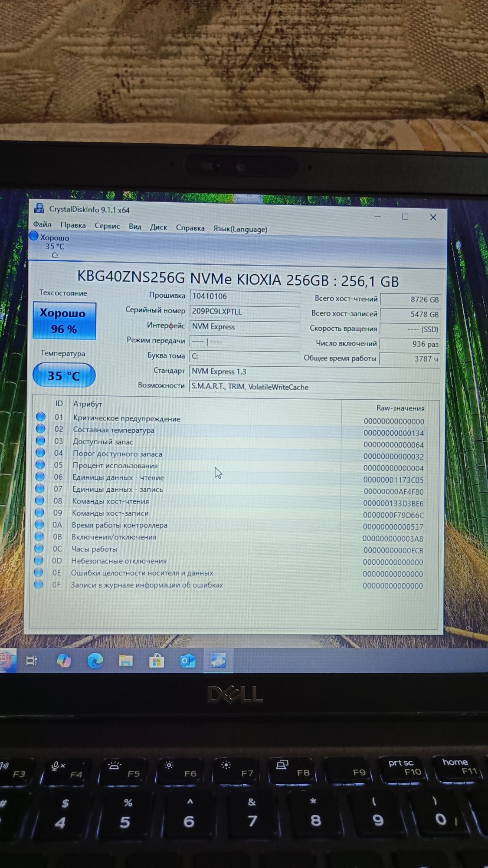Viewport: 488px width, 868px height.
Task: Click the Хорошо 96 % health status button
Action: point(64,321)
